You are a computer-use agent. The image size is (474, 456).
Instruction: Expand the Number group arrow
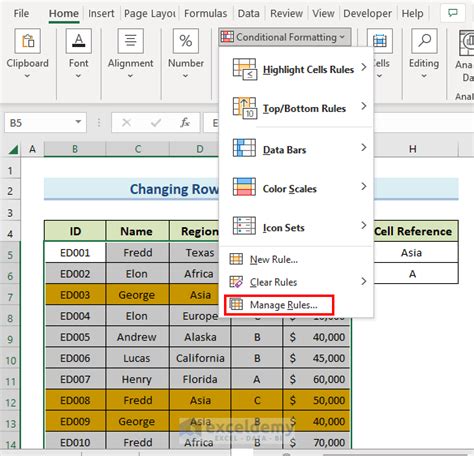point(185,76)
